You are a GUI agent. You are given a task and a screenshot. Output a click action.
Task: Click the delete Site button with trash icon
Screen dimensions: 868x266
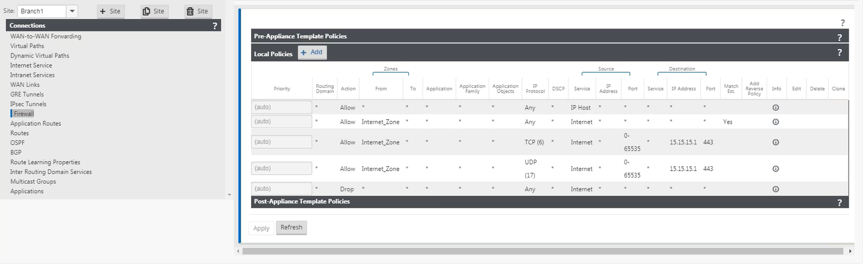click(198, 11)
